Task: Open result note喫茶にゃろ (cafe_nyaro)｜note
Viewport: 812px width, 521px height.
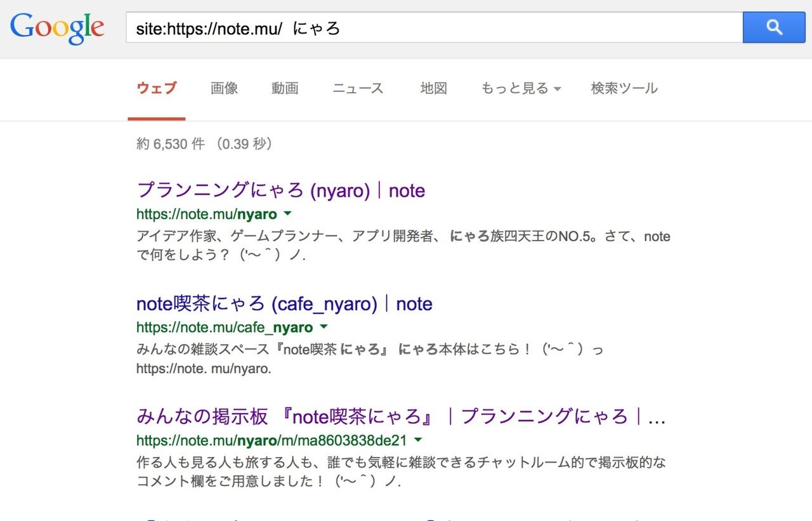Action: [284, 303]
